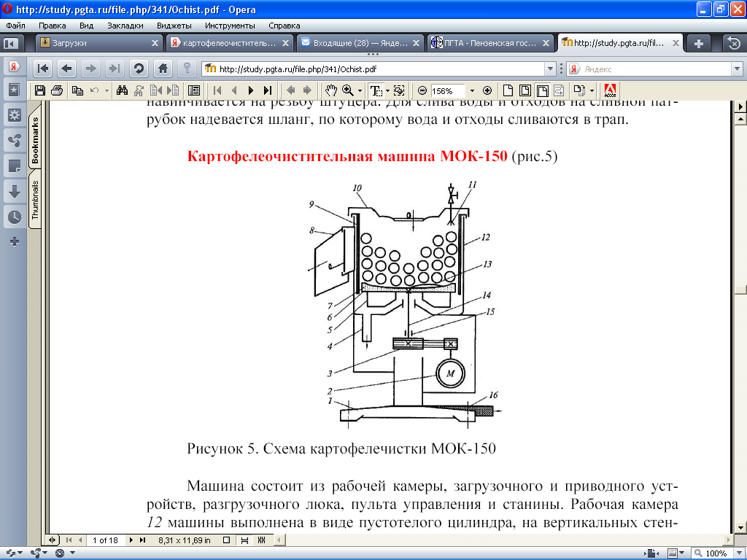Open the Вид menu

coord(86,26)
